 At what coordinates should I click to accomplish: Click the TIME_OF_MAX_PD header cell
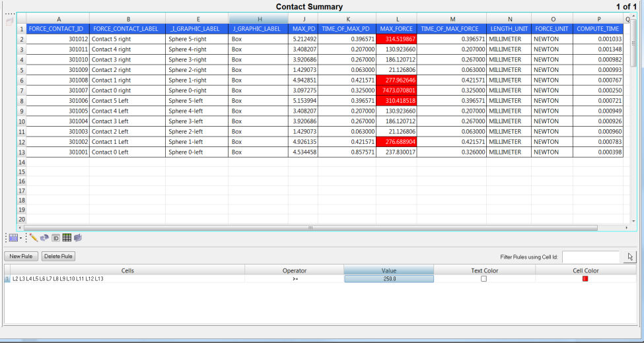[347, 29]
